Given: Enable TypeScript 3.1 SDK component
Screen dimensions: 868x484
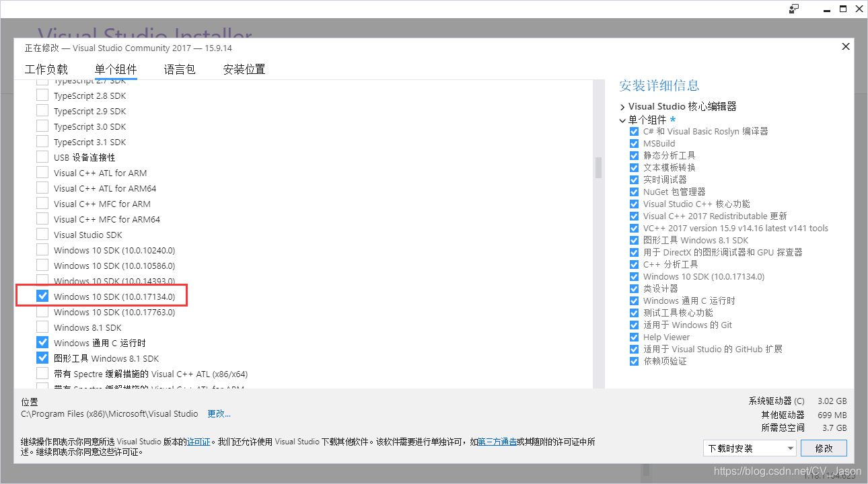Looking at the screenshot, I should (42, 142).
